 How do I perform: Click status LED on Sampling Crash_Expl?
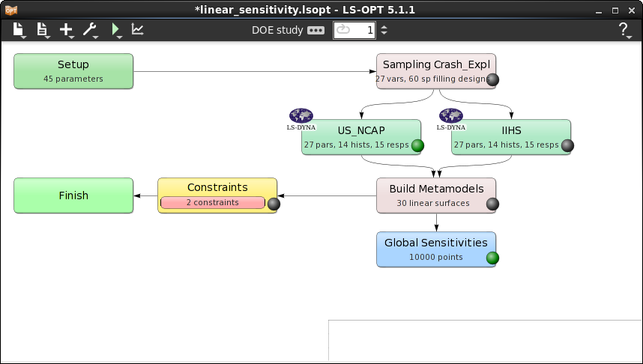pos(492,80)
